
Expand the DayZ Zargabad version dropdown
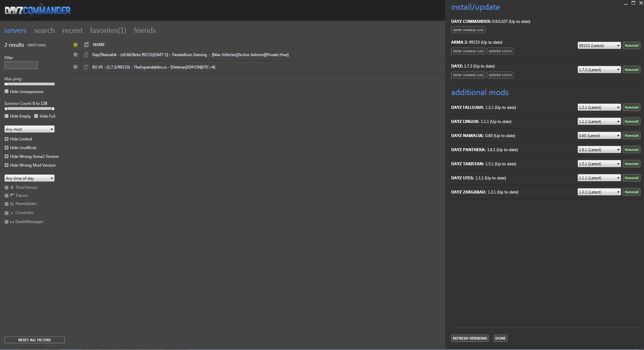[x=599, y=192]
